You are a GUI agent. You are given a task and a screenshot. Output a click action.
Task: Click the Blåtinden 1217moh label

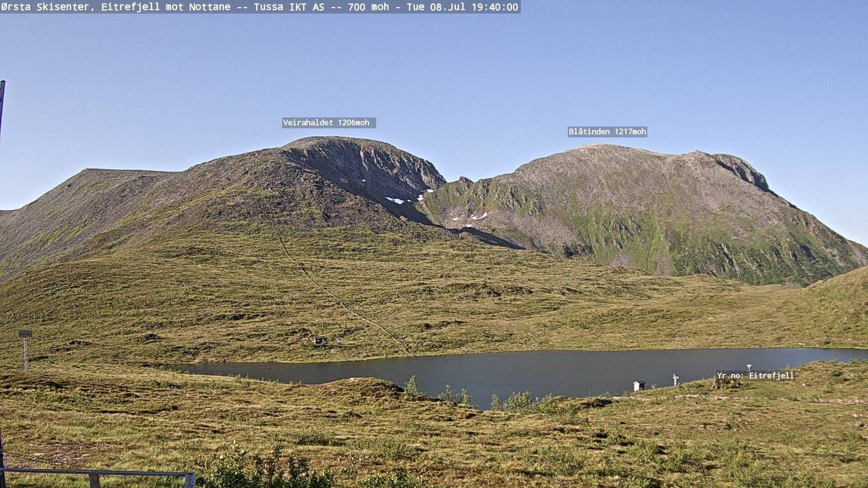pyautogui.click(x=607, y=132)
